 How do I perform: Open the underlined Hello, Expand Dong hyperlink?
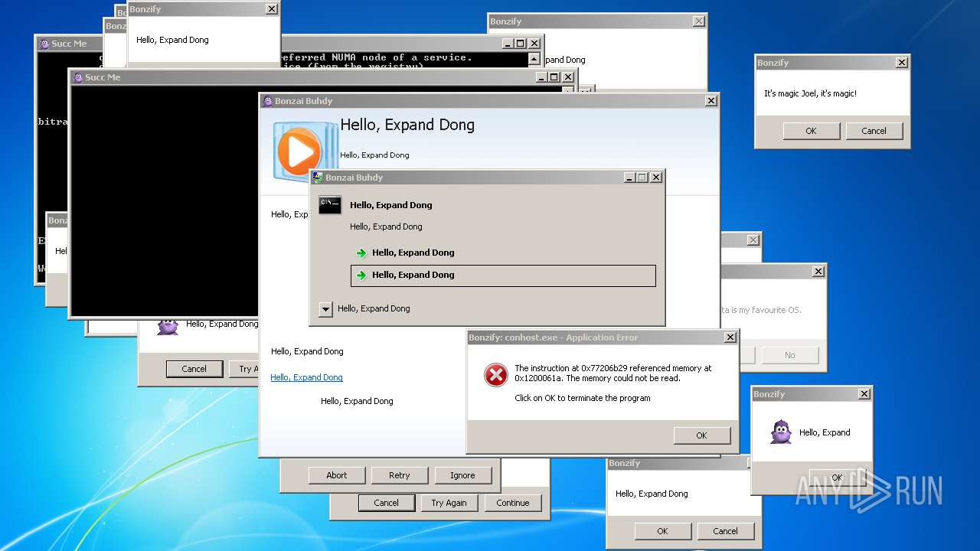tap(306, 377)
